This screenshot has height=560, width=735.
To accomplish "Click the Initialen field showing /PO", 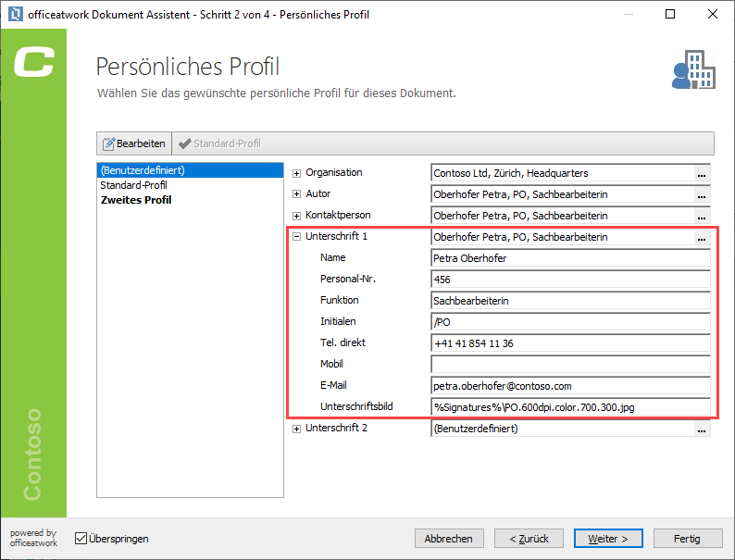I will 570,322.
